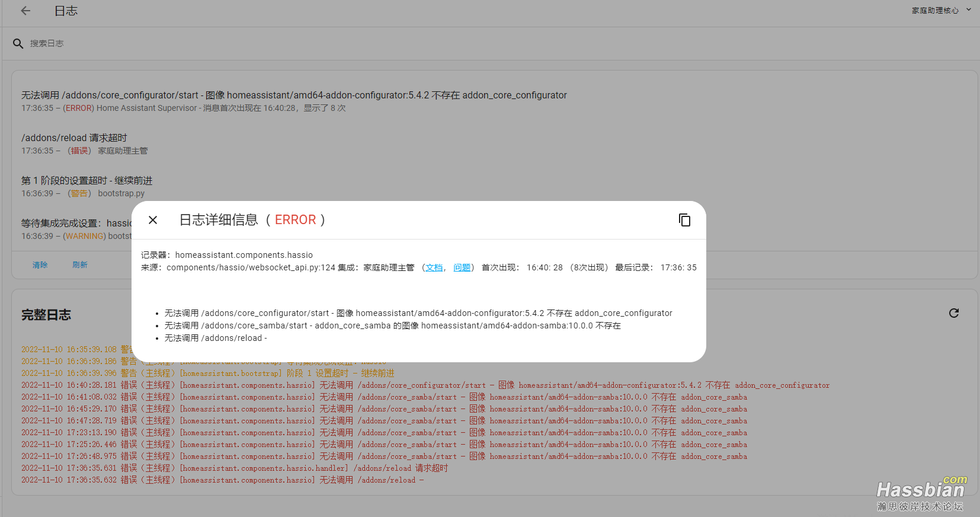980x517 pixels.
Task: Open the 文档 documentation link
Action: 434,267
